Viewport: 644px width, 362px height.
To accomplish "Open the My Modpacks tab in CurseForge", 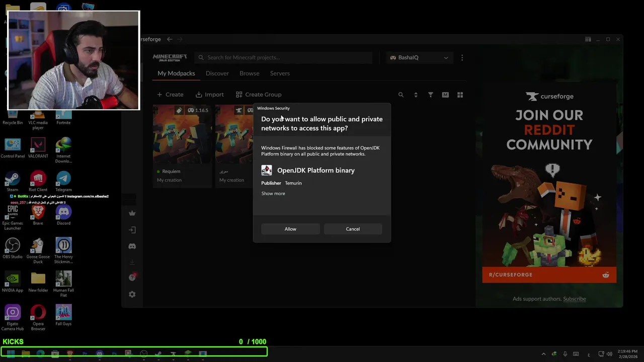I will point(176,73).
